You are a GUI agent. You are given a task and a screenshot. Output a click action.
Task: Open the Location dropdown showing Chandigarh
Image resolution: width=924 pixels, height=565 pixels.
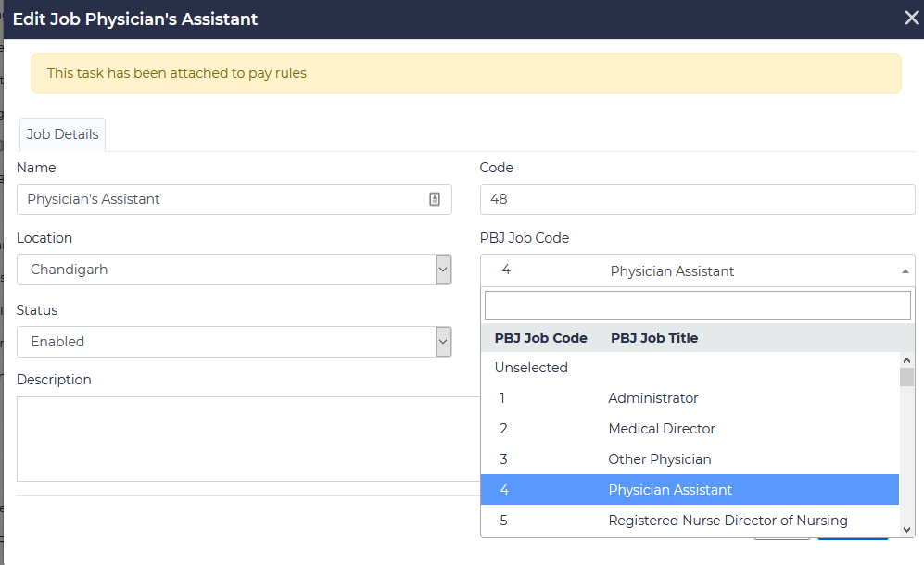click(234, 270)
